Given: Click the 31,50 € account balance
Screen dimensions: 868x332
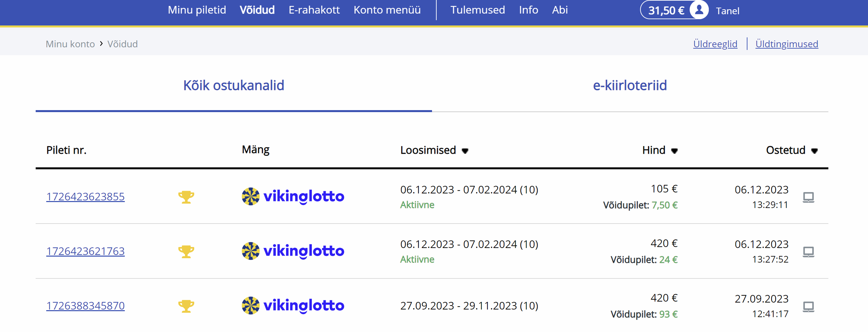Looking at the screenshot, I should 666,11.
